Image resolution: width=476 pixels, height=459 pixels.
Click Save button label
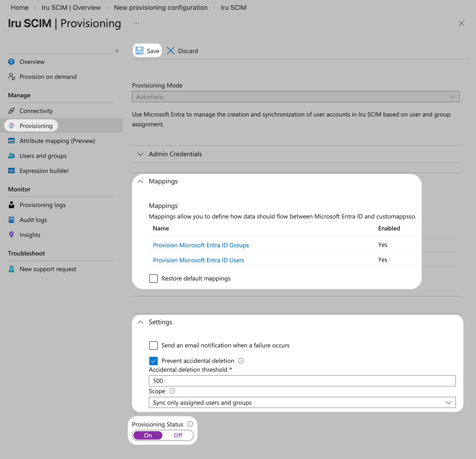click(153, 51)
